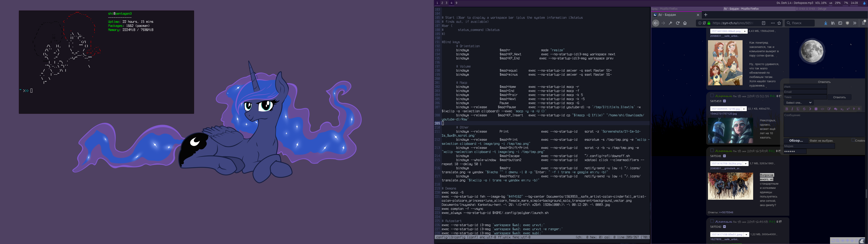Open a new Firefox tab
This screenshot has width=868, height=244.
[x=705, y=15]
